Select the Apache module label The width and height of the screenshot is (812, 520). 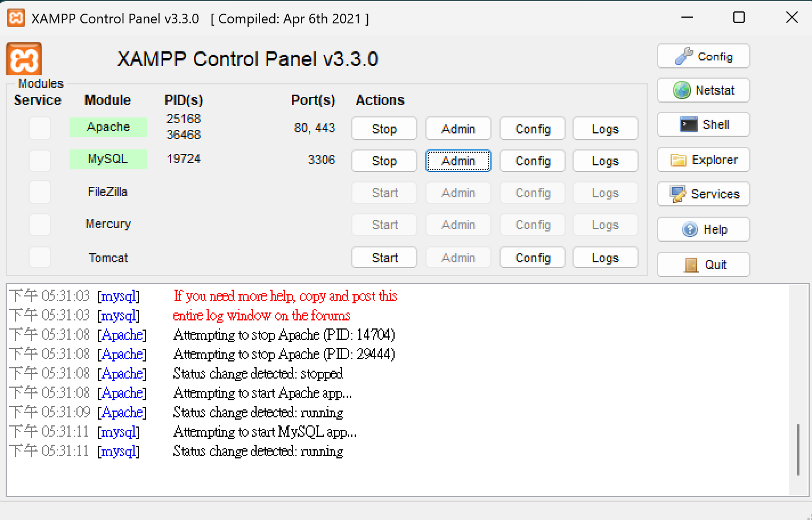[108, 127]
